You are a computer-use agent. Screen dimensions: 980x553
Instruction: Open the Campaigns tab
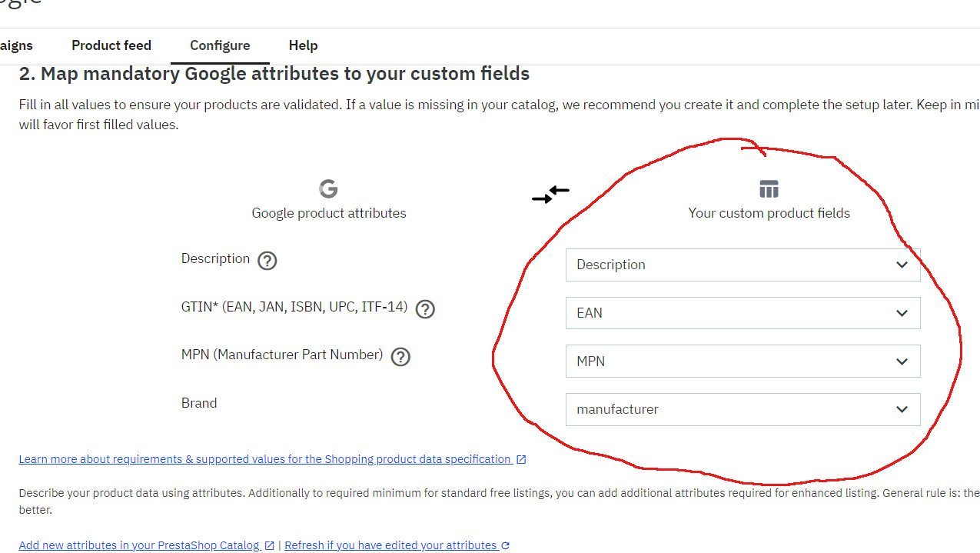coord(15,45)
